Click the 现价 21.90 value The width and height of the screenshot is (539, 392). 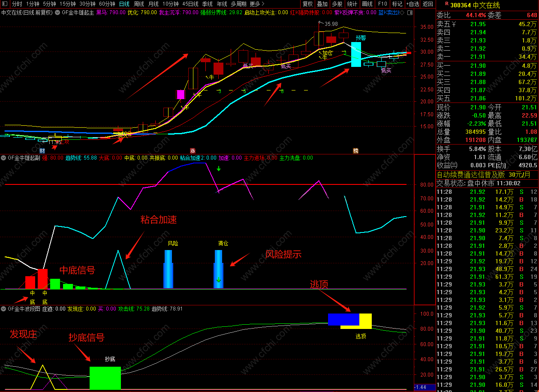coord(478,107)
